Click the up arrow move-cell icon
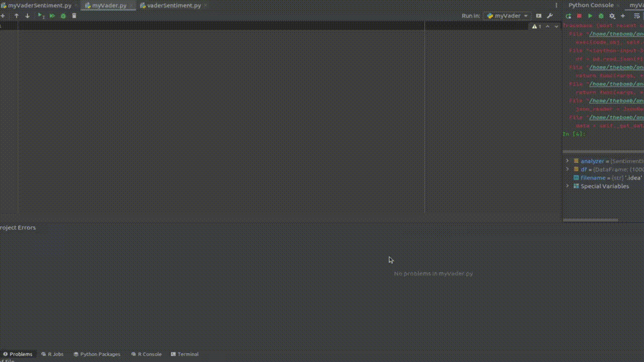This screenshot has width=644, height=362. pyautogui.click(x=17, y=16)
